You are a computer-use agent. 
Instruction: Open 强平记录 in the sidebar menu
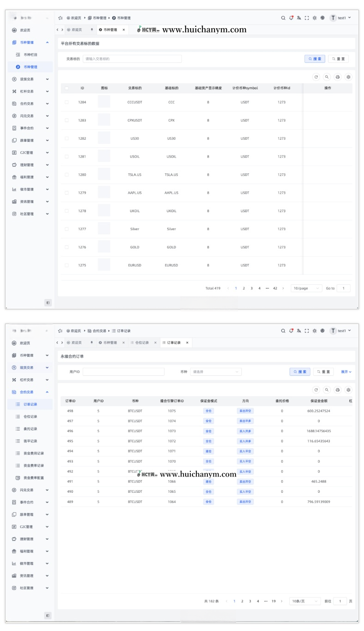click(x=30, y=441)
